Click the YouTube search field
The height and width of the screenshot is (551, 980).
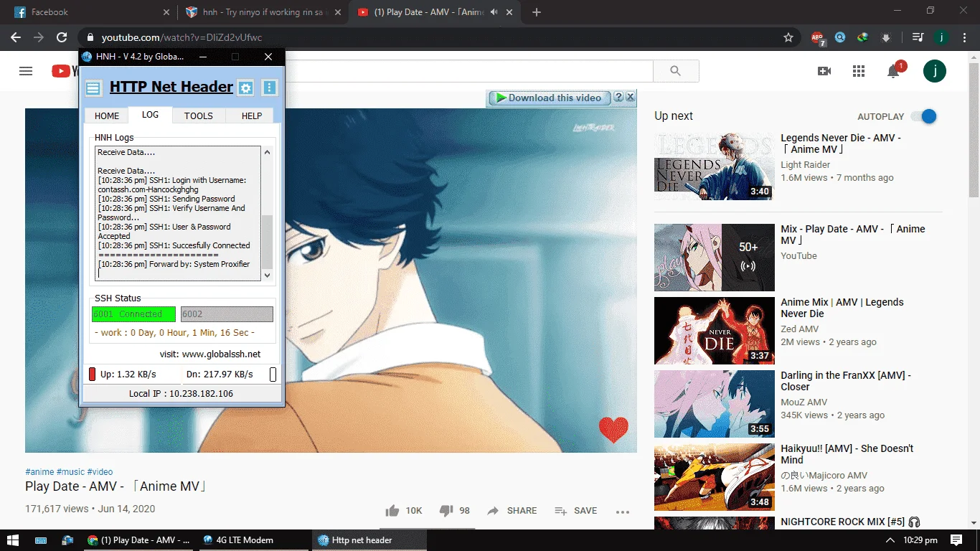469,70
